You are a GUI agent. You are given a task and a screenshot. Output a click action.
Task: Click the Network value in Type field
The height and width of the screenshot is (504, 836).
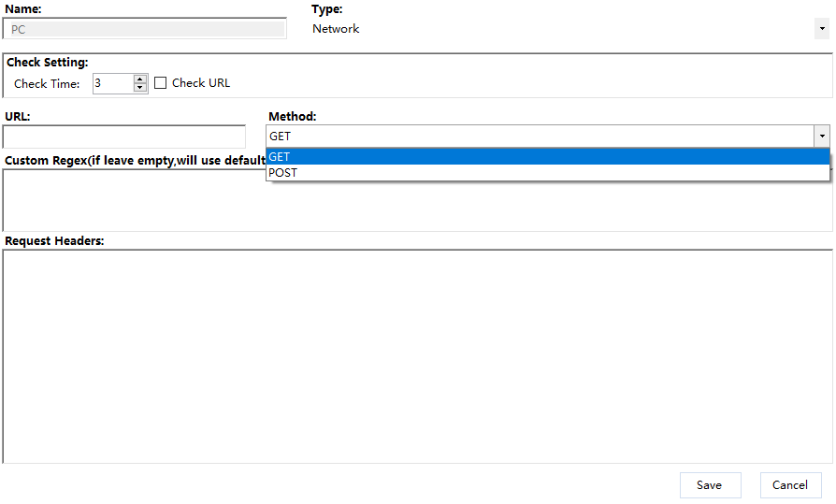[336, 29]
